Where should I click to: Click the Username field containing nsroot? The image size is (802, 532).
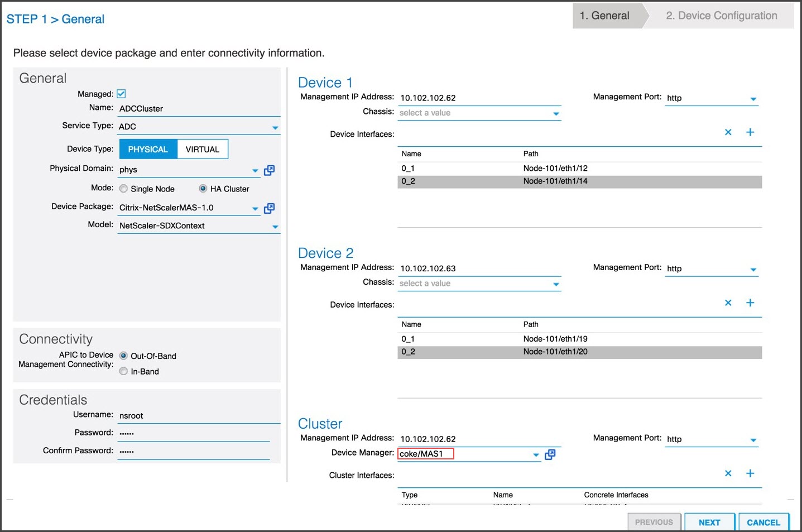(199, 416)
